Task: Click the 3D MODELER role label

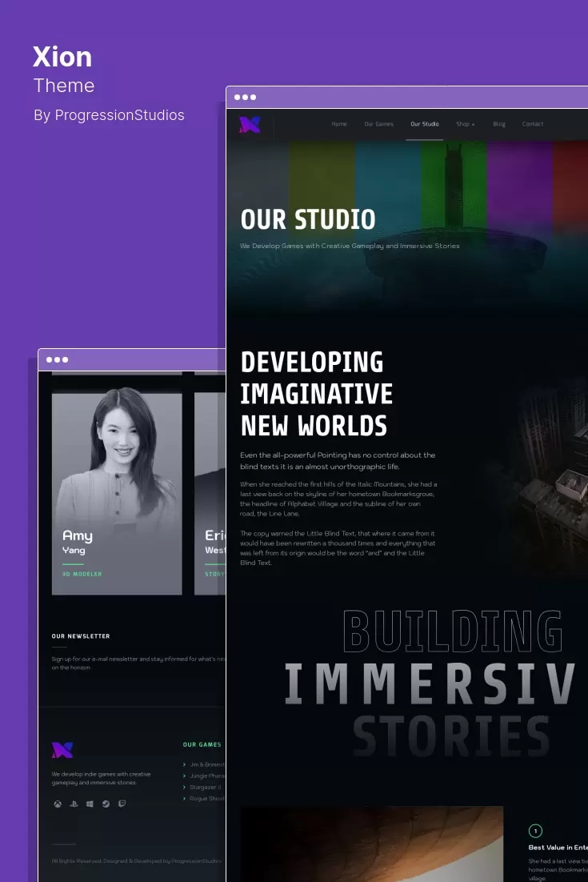Action: coord(82,575)
